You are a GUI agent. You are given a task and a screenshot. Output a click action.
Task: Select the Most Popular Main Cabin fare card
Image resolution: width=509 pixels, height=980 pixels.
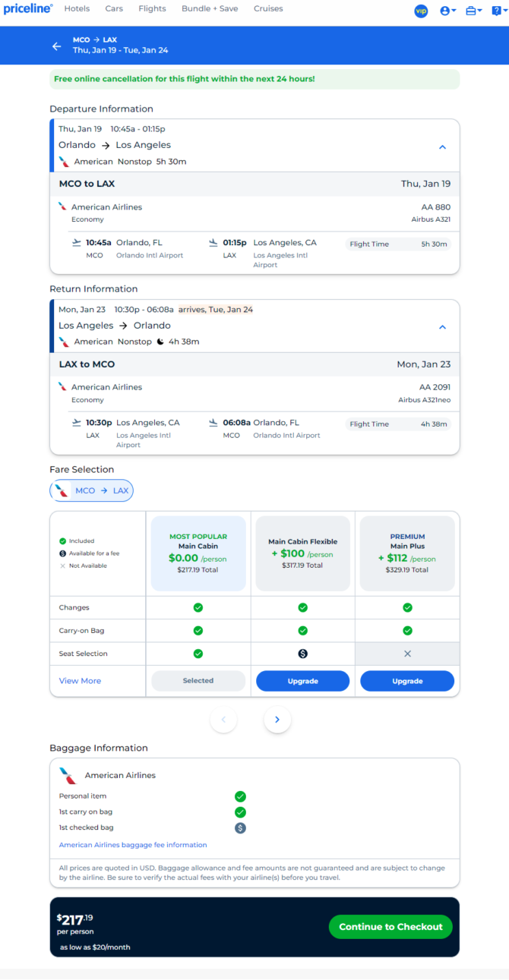198,553
